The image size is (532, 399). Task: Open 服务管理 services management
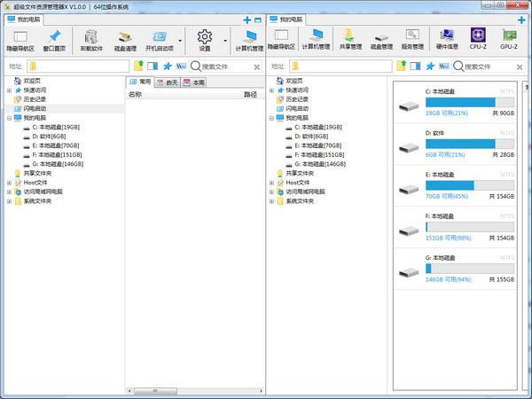coord(412,39)
